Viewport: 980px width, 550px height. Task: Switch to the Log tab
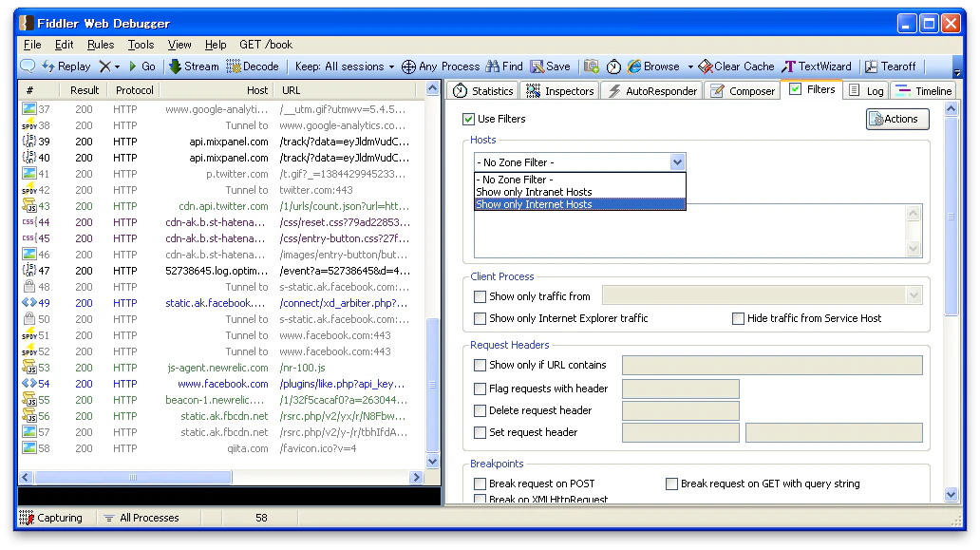(867, 90)
